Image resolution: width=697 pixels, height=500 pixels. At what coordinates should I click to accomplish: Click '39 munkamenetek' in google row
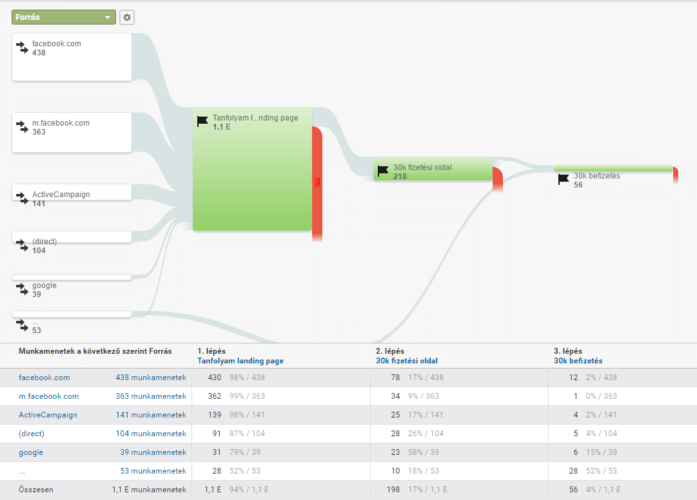coord(153,452)
